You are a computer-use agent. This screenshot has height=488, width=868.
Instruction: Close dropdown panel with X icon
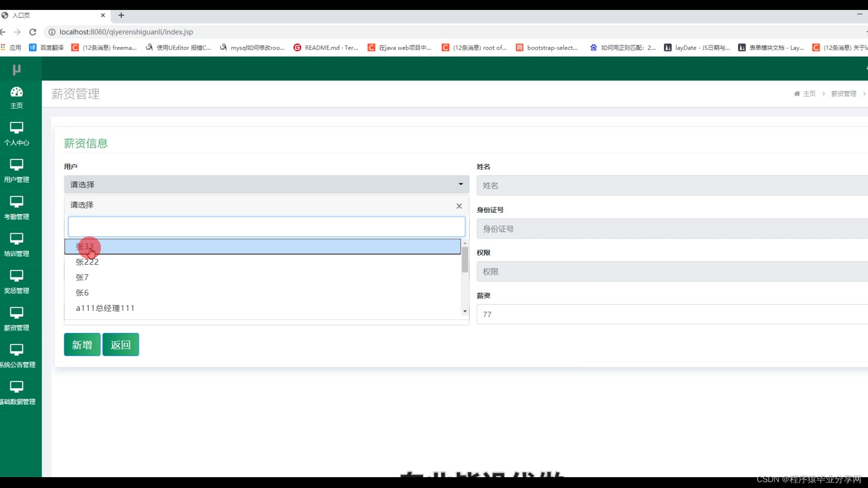click(459, 206)
